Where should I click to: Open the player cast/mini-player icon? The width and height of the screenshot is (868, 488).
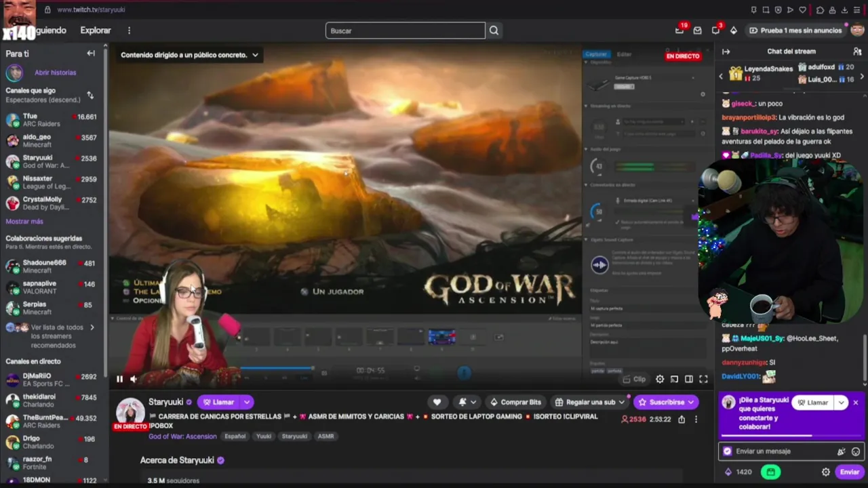click(674, 380)
